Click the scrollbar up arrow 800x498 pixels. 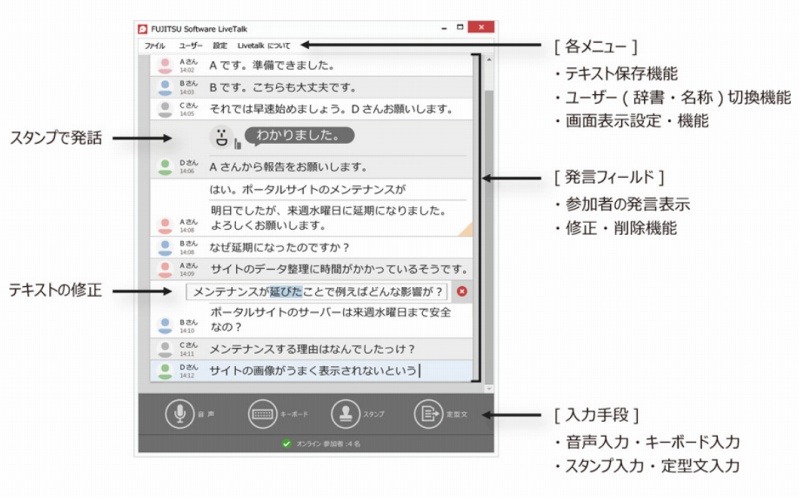point(489,60)
